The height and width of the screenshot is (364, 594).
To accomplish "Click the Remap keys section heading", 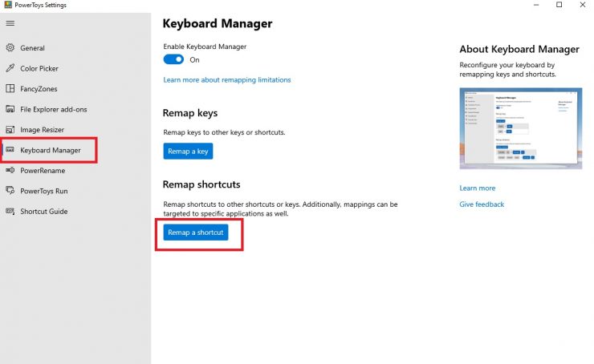I will click(190, 113).
